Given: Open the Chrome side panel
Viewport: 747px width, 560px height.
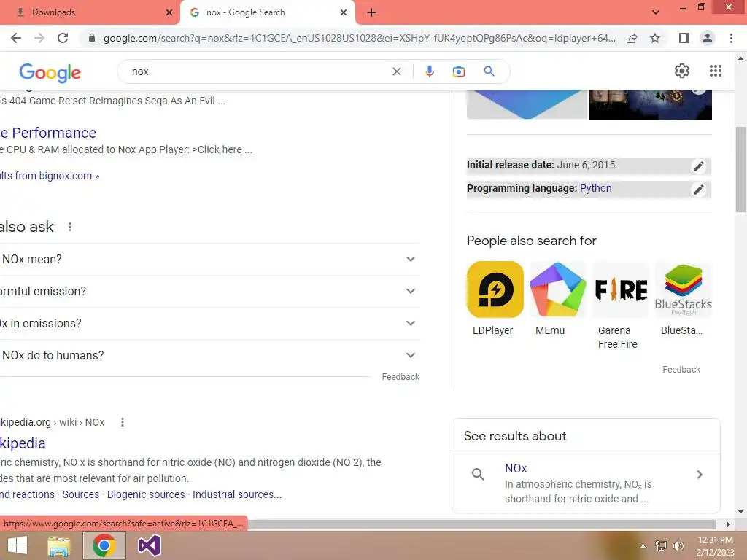Looking at the screenshot, I should click(x=684, y=38).
